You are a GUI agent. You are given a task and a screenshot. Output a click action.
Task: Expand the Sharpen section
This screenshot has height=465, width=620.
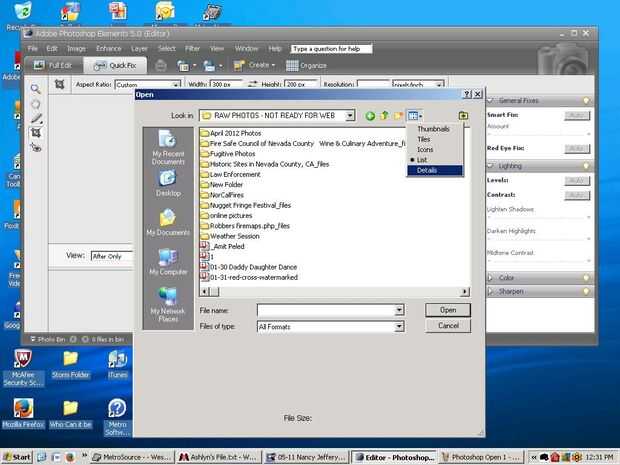[490, 291]
